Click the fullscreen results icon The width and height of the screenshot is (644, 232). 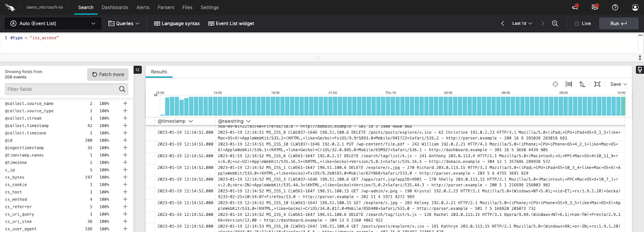[x=597, y=84]
